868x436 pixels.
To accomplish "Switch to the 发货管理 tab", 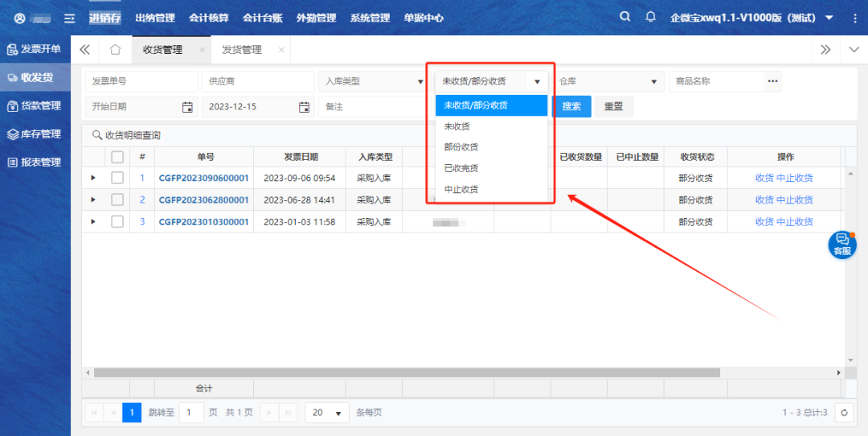I will click(x=242, y=50).
